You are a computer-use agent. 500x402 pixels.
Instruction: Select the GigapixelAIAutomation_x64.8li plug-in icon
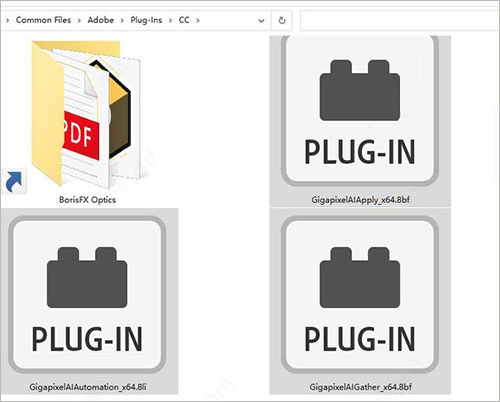pyautogui.click(x=87, y=295)
